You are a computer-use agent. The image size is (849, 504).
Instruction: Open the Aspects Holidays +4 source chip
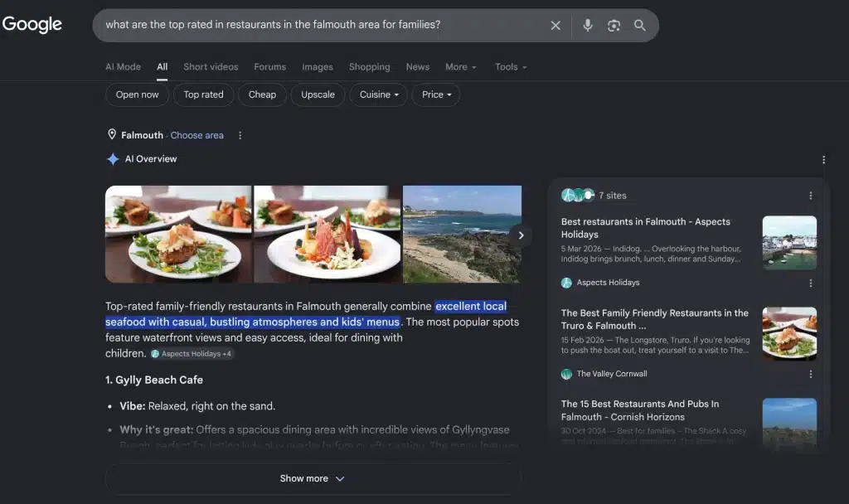click(192, 353)
